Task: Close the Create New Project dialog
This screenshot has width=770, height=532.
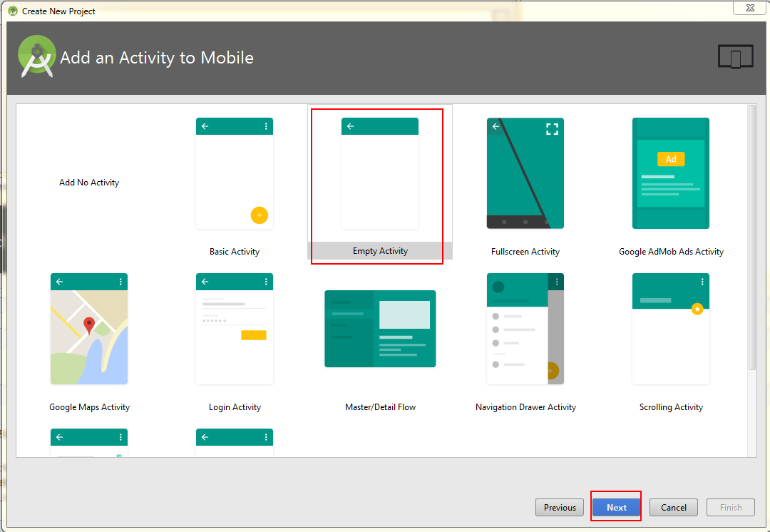Action: pos(750,7)
